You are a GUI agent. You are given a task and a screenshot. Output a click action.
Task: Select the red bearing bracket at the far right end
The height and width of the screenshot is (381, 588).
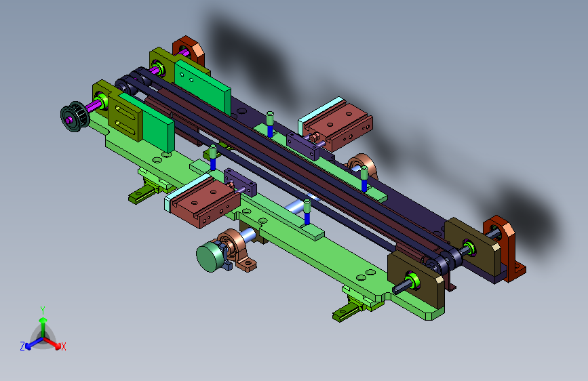tap(504, 247)
